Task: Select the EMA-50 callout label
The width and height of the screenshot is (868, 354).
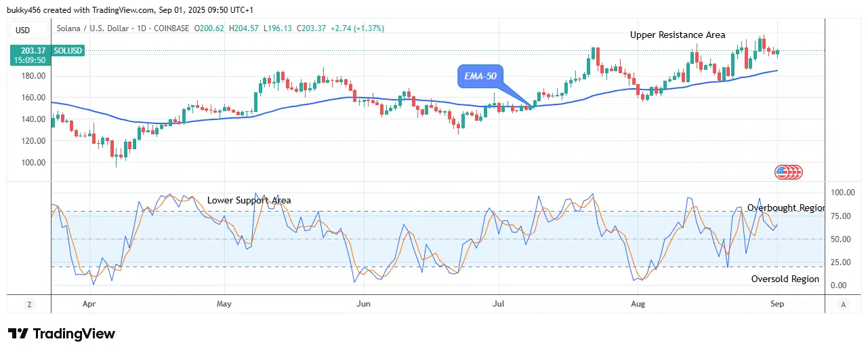Action: 480,76
